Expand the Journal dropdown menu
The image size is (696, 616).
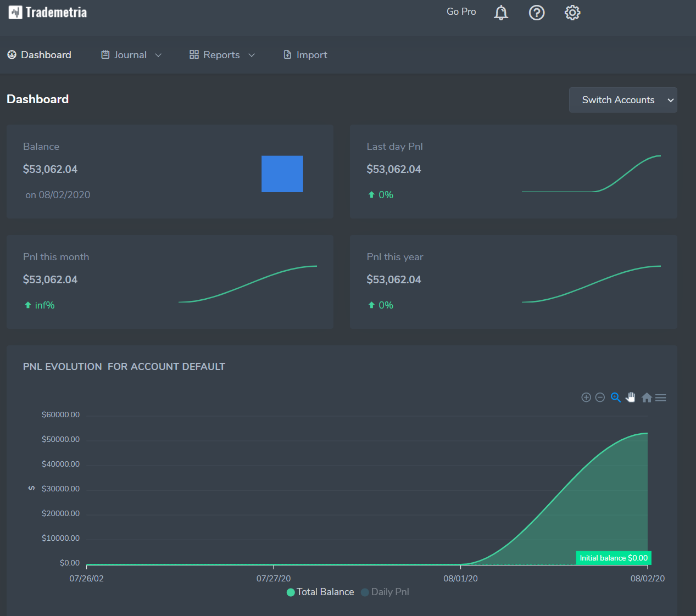coord(131,55)
